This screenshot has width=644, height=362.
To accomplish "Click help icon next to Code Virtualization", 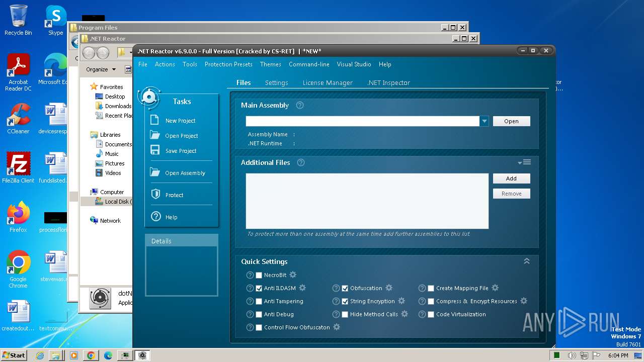I will click(x=422, y=314).
